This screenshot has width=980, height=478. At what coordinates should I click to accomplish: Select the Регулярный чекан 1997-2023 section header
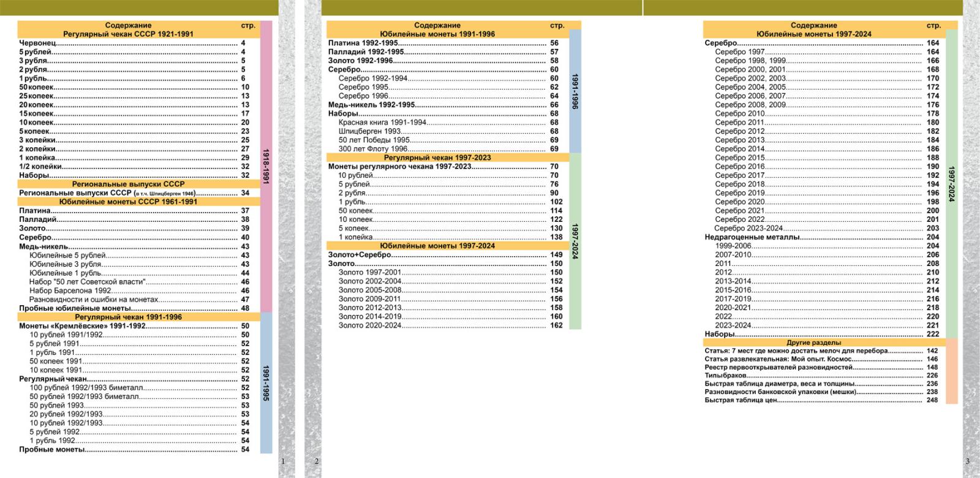click(x=437, y=157)
